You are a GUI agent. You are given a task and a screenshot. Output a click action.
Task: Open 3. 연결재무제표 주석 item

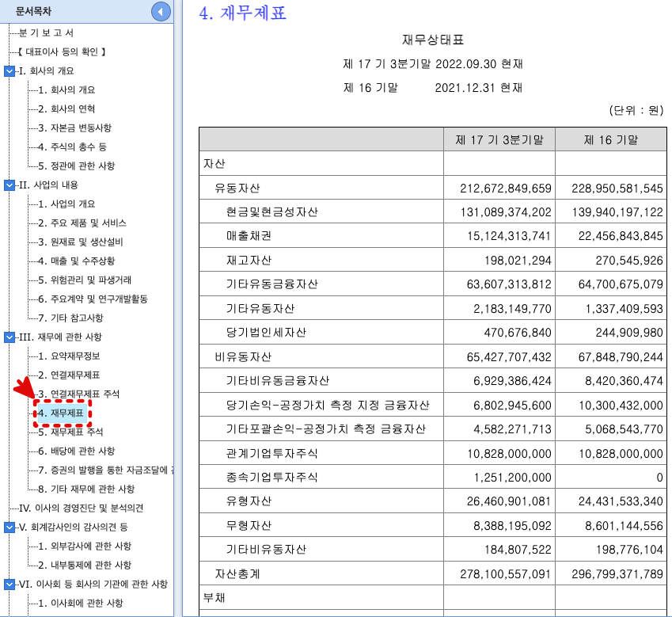(78, 394)
